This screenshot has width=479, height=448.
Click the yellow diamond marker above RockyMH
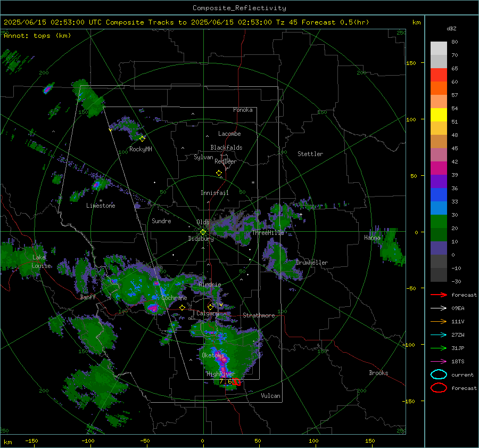coord(142,139)
